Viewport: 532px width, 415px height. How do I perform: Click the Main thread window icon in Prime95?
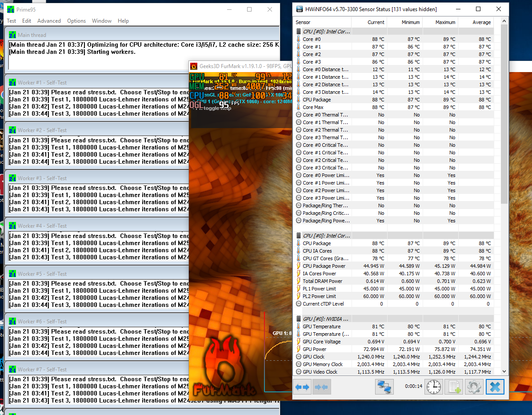tap(12, 35)
